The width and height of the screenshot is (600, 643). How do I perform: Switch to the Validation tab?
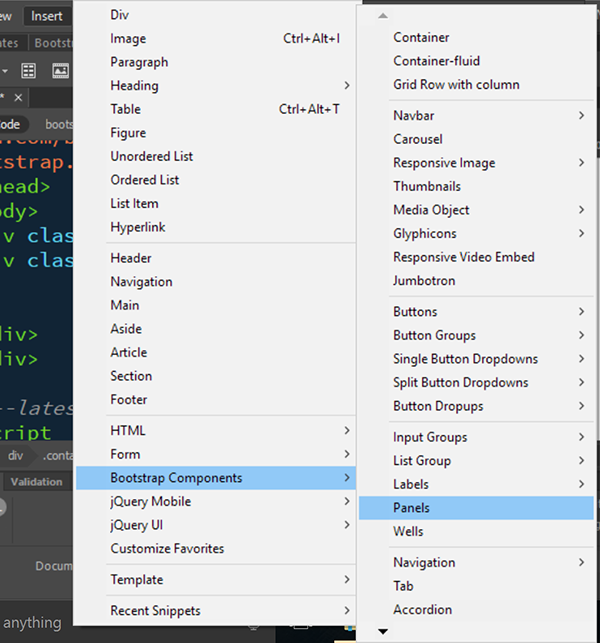[x=36, y=482]
